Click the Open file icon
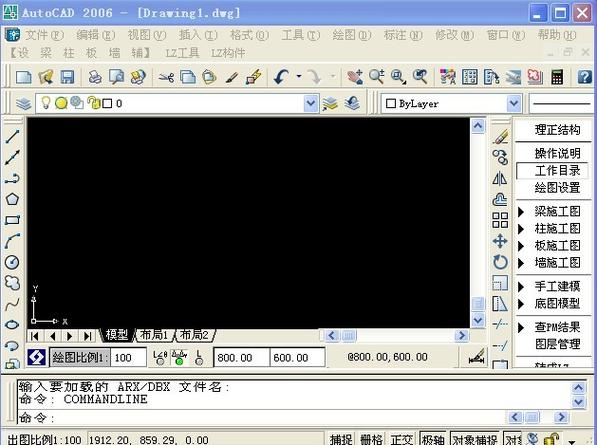Image resolution: width=597 pixels, height=445 pixels. coord(46,77)
